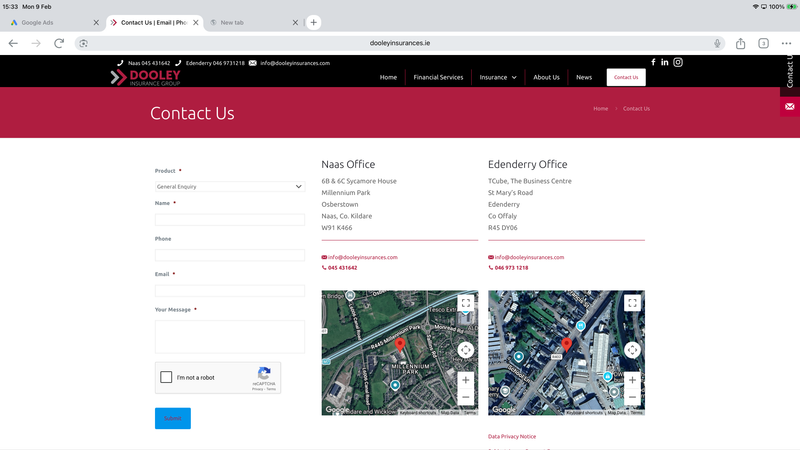Viewport: 800px width, 450px height.
Task: Go to Financial Services menu item
Action: (438, 78)
